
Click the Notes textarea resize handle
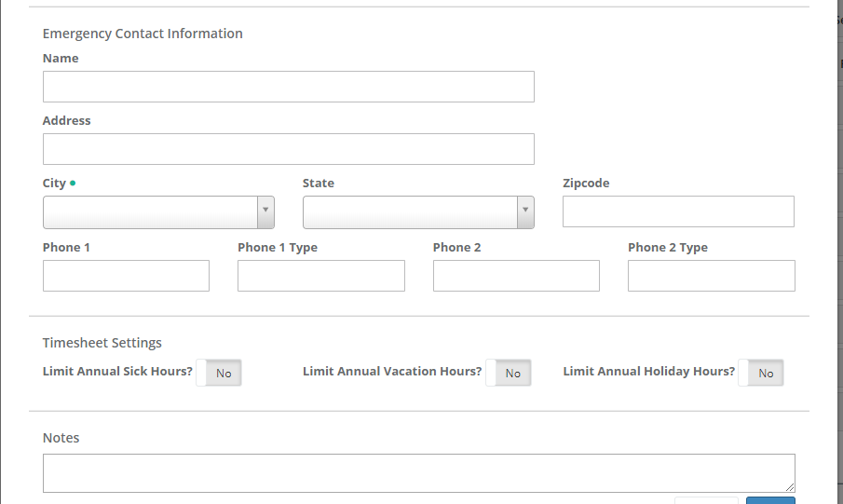tap(791, 487)
